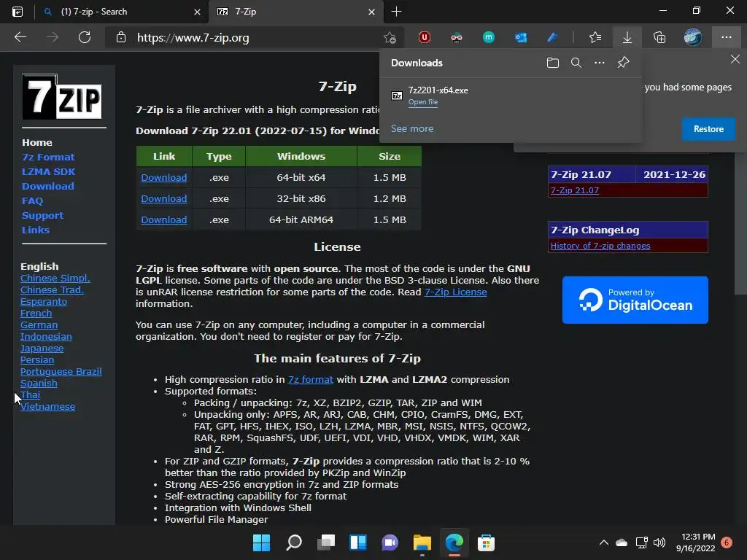This screenshot has width=747, height=560.
Task: Download the 64-bit x64 .exe
Action: click(164, 177)
